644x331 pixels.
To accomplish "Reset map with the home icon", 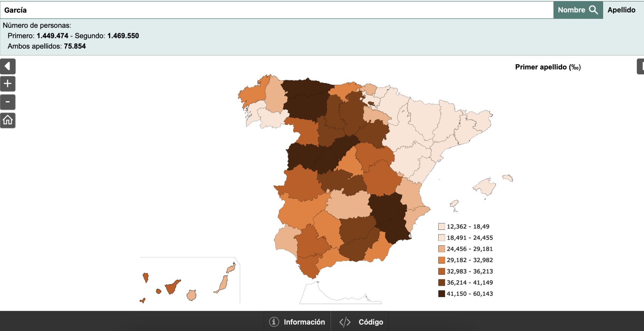I will click(x=8, y=120).
